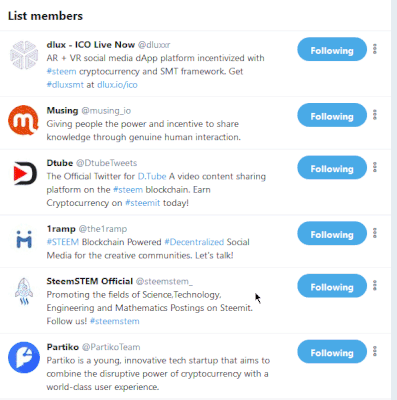397x400 pixels.
Task: Toggle Following for dlux account
Action: click(x=332, y=49)
